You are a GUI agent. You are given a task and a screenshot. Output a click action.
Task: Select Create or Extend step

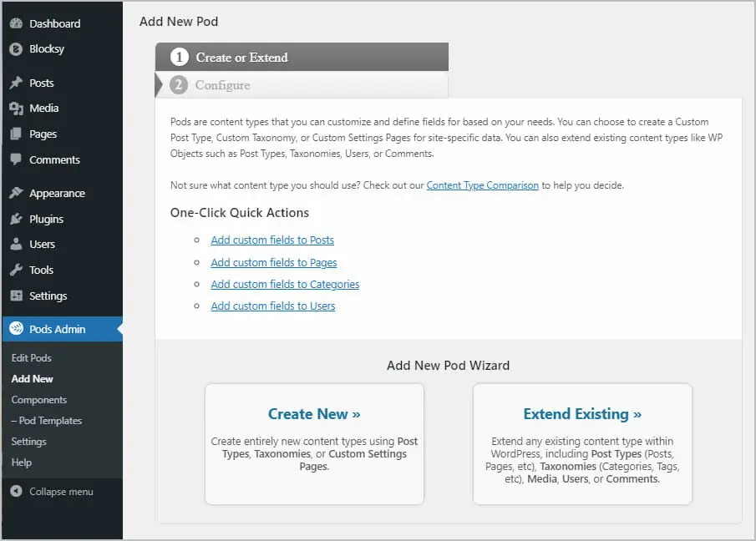(302, 57)
